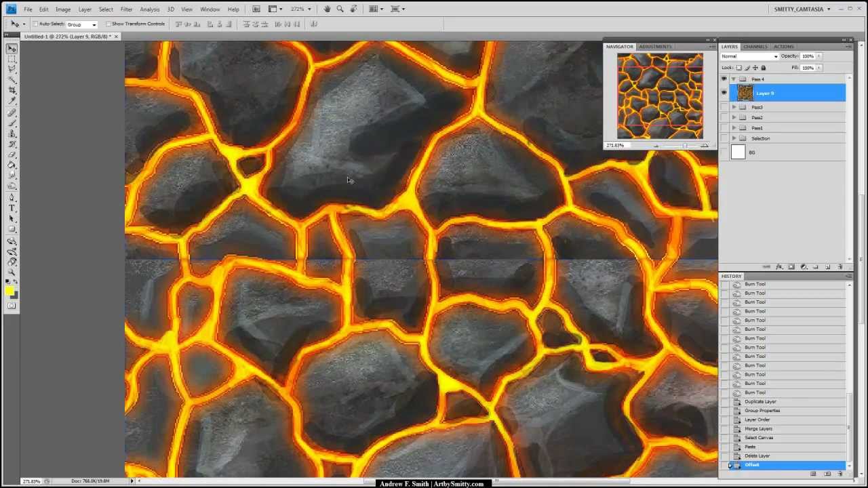Image resolution: width=868 pixels, height=488 pixels.
Task: Open the Filter menu
Action: click(126, 9)
